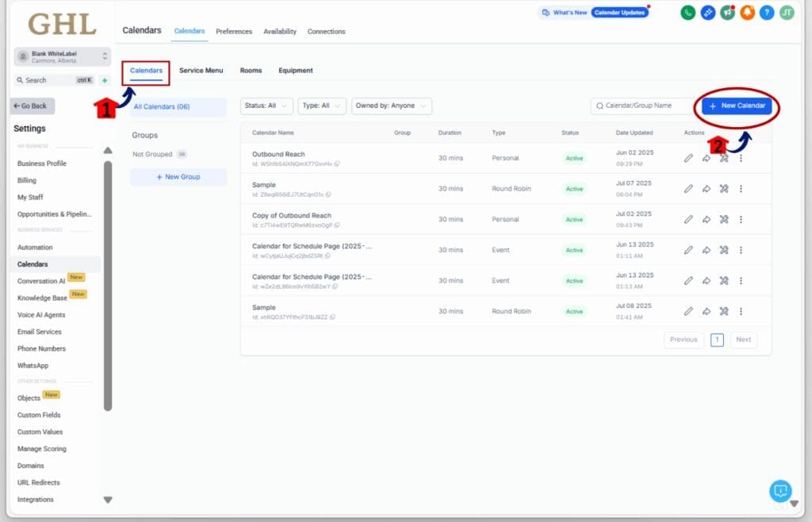Screen dimensions: 812x522
Task: Open integrations icon for Sample Jul 07
Action: click(724, 189)
